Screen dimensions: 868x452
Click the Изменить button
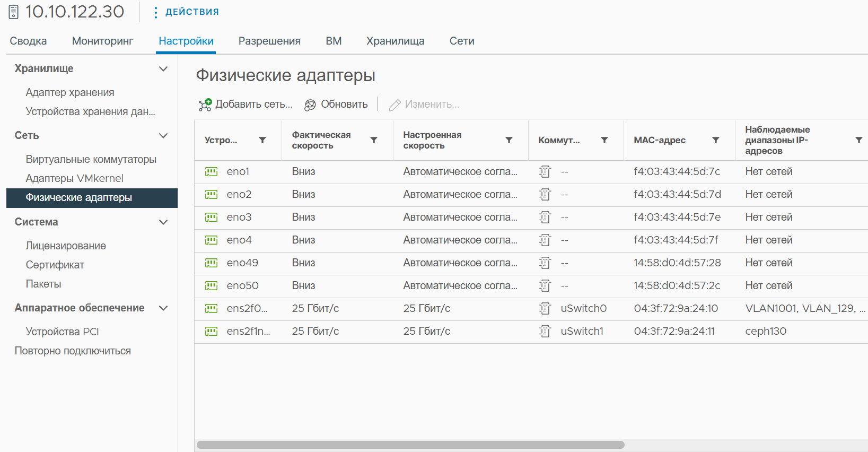424,105
